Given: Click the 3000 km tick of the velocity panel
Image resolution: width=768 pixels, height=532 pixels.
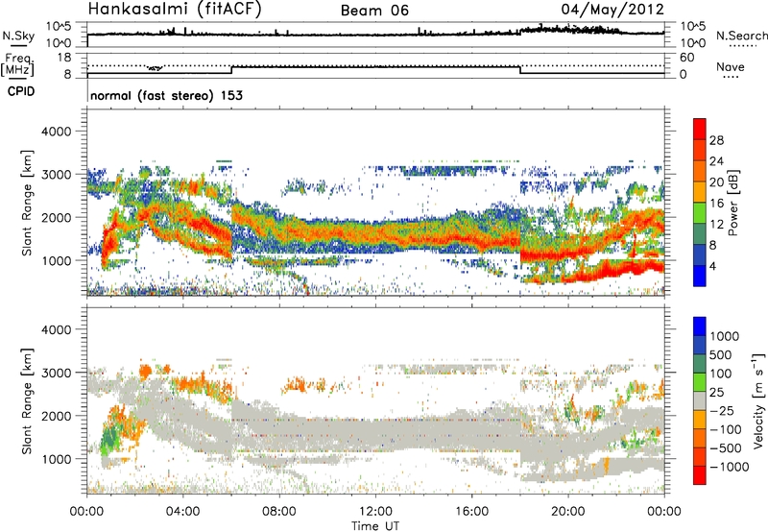Looking at the screenshot, I should tap(56, 373).
